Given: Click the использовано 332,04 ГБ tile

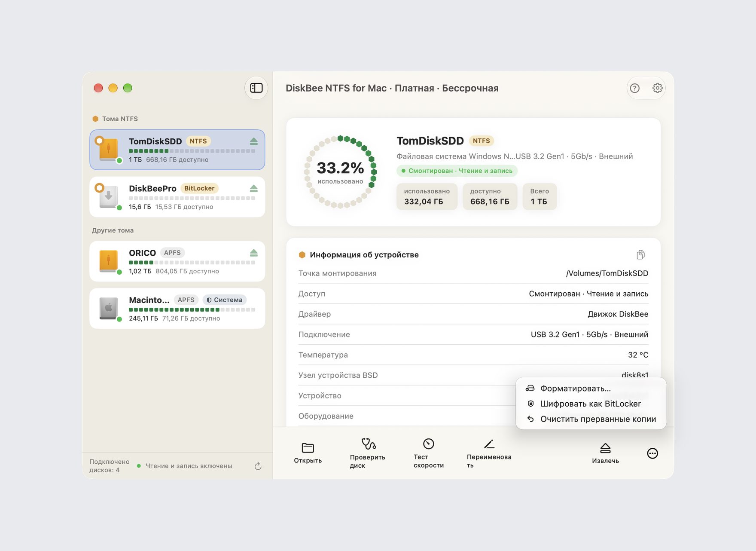Looking at the screenshot, I should 427,197.
